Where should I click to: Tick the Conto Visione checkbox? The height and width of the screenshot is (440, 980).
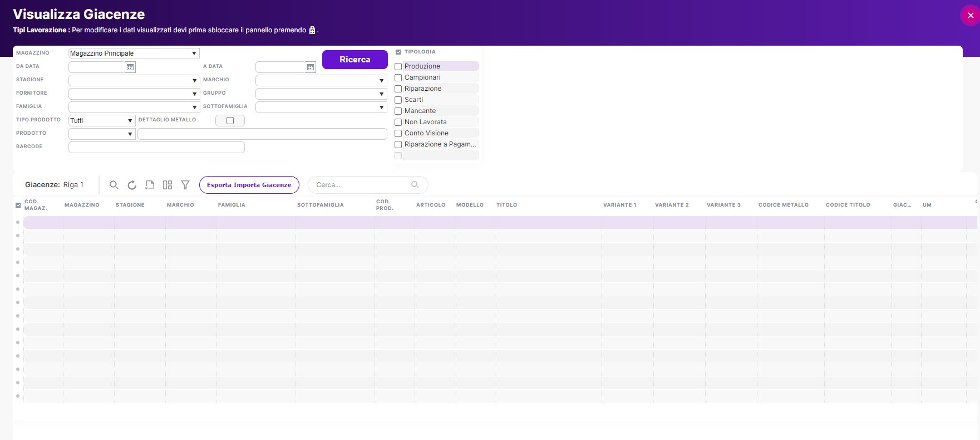point(398,133)
